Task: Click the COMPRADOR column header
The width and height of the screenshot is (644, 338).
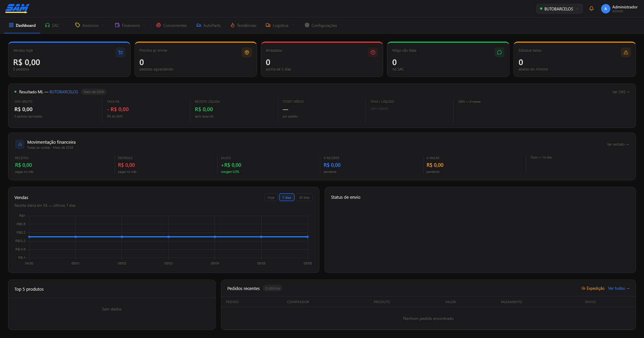Action: [x=298, y=302]
